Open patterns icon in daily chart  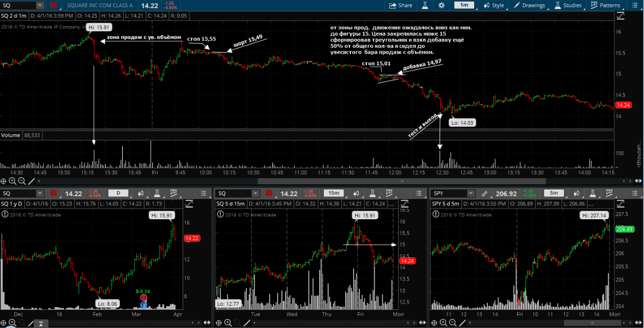[x=174, y=194]
